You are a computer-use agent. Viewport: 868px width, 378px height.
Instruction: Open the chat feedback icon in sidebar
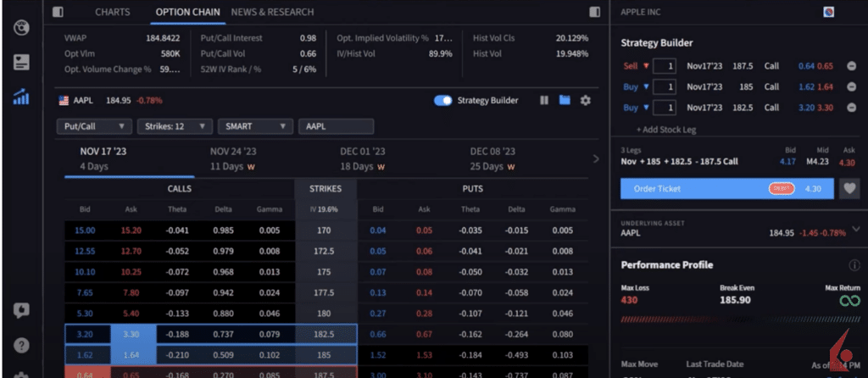pos(21,310)
